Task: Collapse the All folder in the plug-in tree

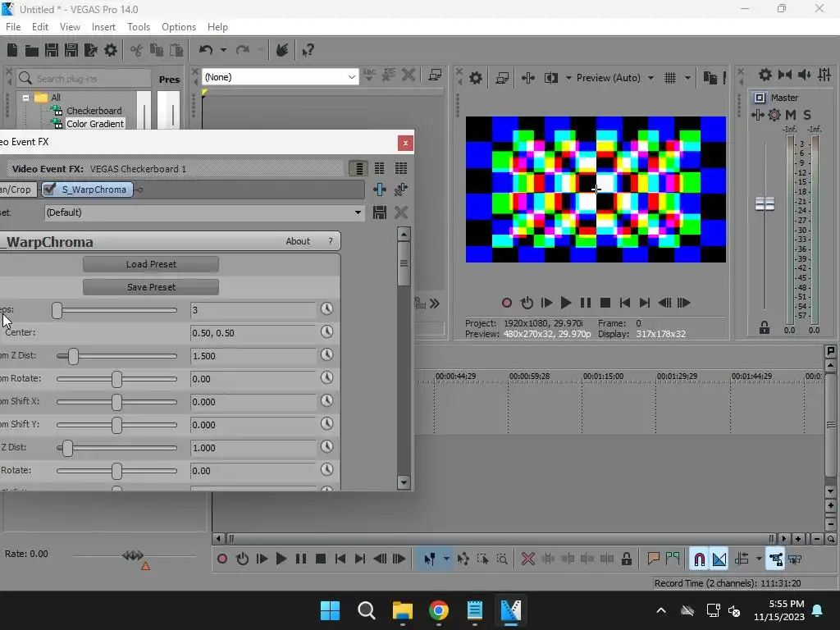Action: tap(25, 98)
